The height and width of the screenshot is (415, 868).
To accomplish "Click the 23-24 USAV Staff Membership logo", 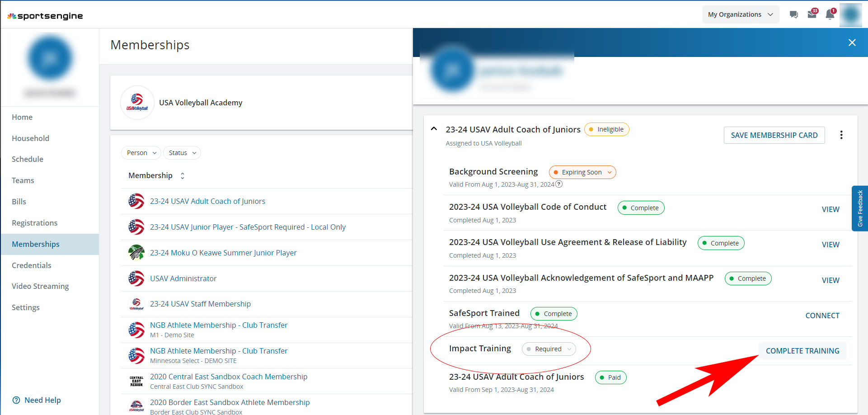I will [136, 304].
